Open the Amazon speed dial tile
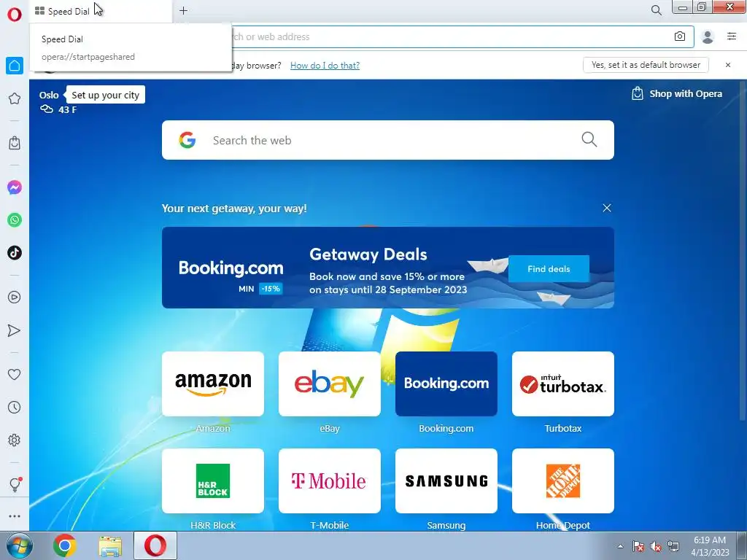This screenshot has height=560, width=747. click(x=213, y=384)
